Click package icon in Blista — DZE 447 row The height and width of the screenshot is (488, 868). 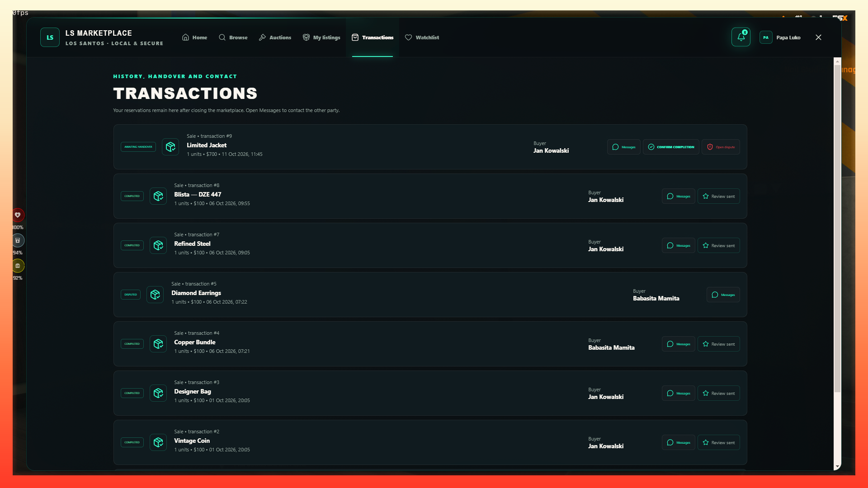(x=158, y=196)
